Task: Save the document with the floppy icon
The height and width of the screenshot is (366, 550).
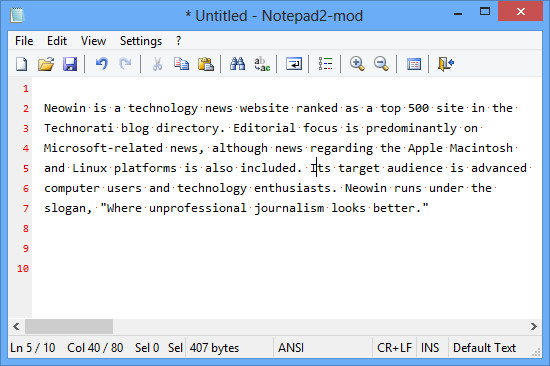Action: click(x=70, y=64)
